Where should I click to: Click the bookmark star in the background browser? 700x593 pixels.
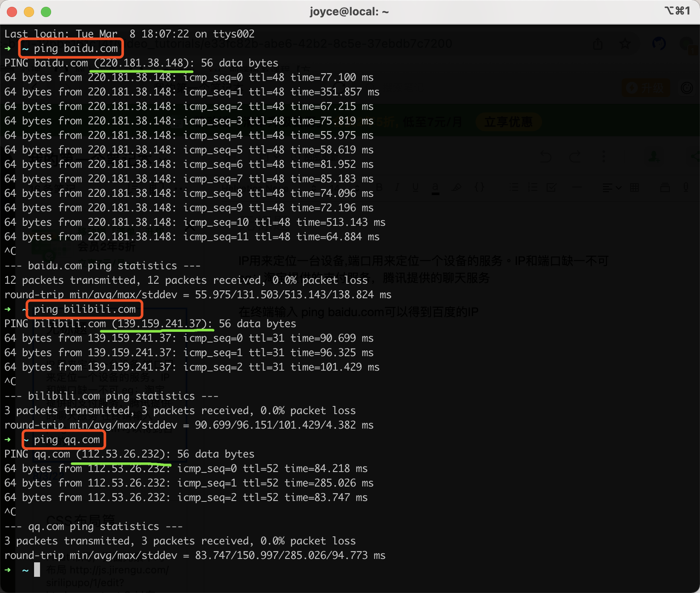625,43
